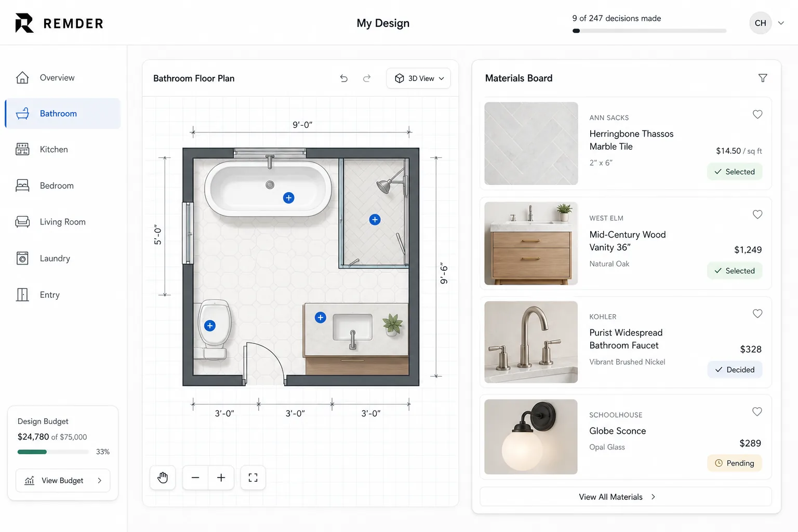This screenshot has width=798, height=532.
Task: Click the "5'-0"" left dimension label
Action: pos(158,235)
